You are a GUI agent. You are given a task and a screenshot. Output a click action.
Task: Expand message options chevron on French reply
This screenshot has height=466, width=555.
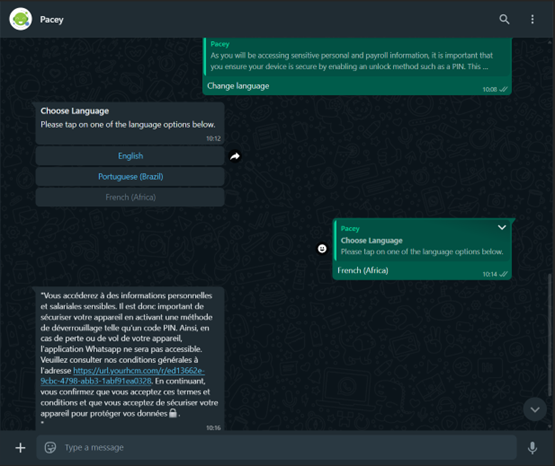click(x=502, y=228)
